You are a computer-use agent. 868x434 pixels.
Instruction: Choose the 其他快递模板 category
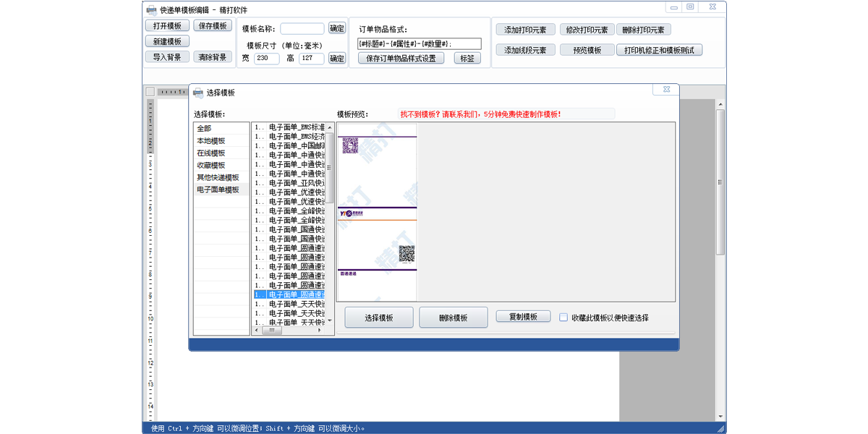tap(221, 178)
